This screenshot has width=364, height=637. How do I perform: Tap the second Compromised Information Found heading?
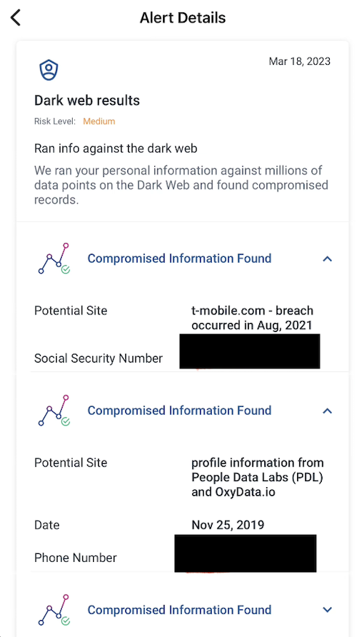pyautogui.click(x=180, y=411)
